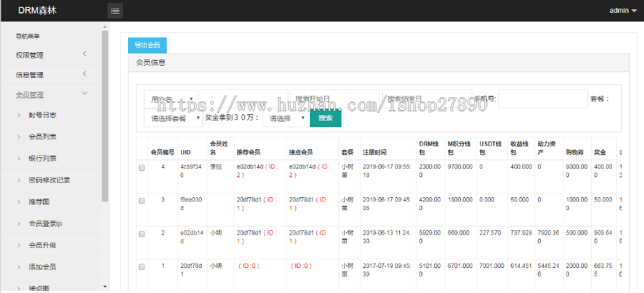Expand the 信息管理 menu
This screenshot has height=293, width=644.
coord(51,75)
